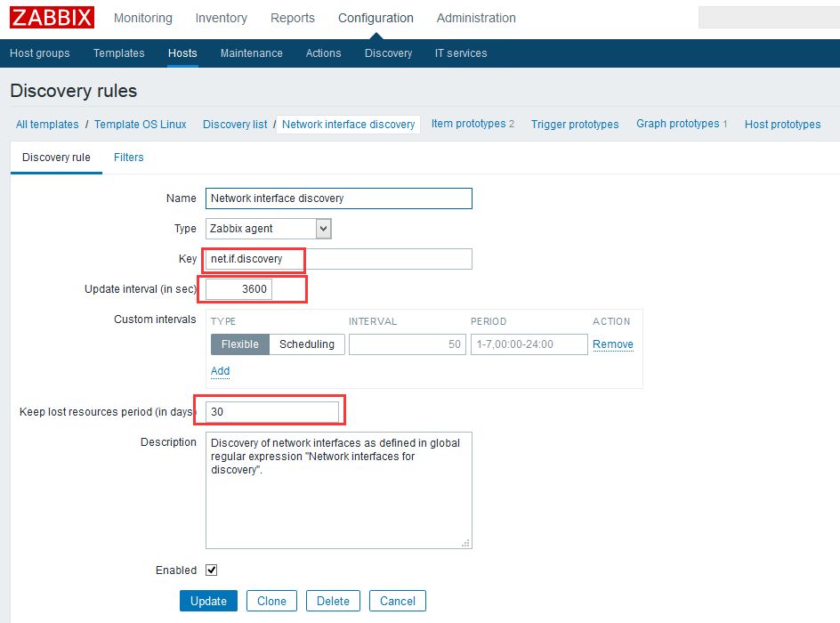Go to Actions submenu

323,53
